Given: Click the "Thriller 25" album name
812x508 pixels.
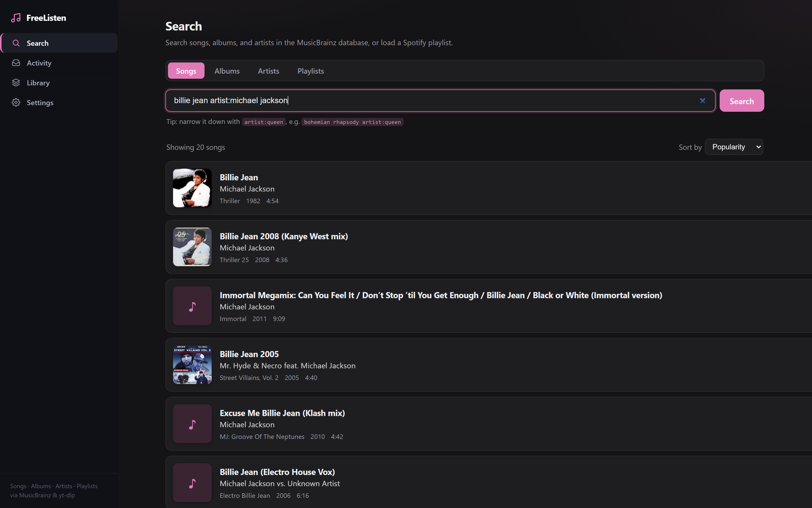Looking at the screenshot, I should [234, 260].
